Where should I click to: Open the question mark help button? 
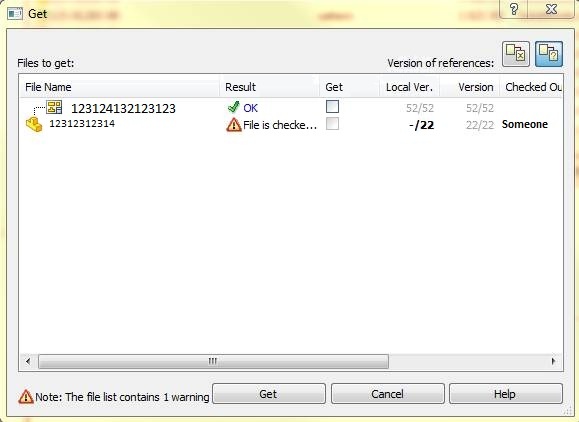click(x=513, y=8)
